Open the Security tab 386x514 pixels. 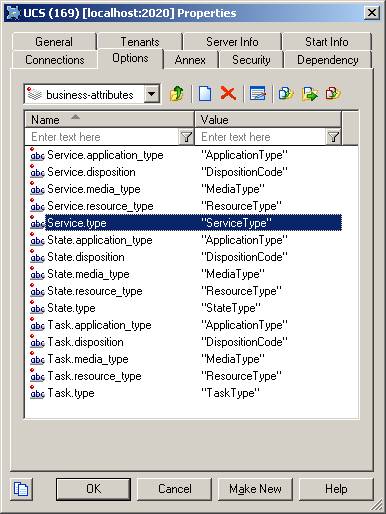(251, 60)
